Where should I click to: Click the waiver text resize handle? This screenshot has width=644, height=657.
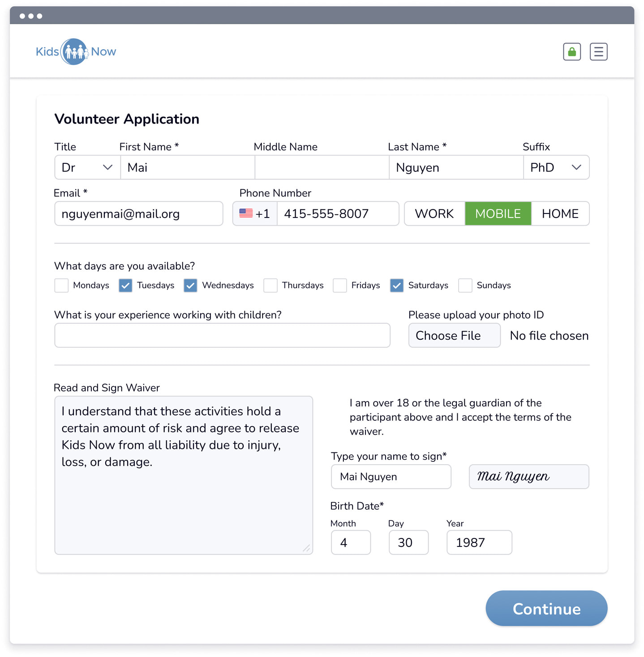[x=306, y=548]
